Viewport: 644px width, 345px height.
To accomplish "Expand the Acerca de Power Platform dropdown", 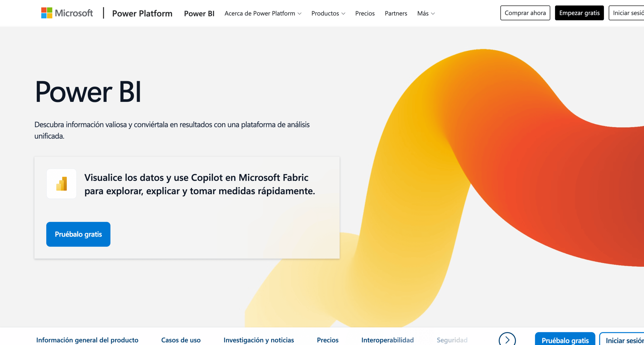I will [x=263, y=13].
